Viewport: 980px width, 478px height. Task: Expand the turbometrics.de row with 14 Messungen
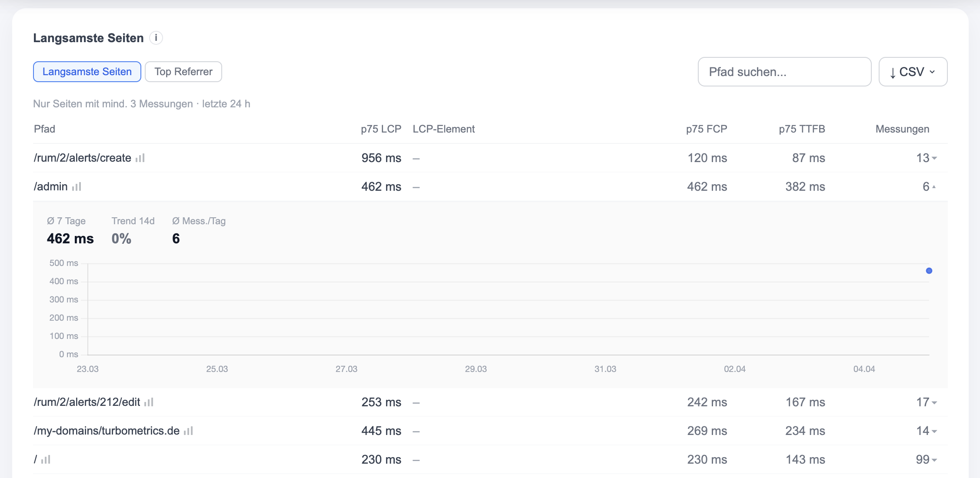tap(934, 431)
